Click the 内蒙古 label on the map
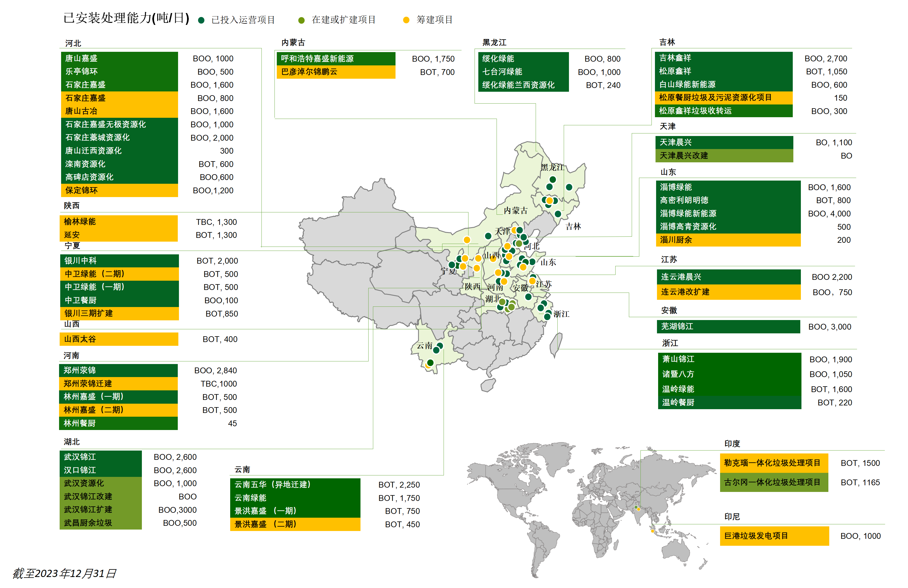The width and height of the screenshot is (908, 588). click(515, 211)
